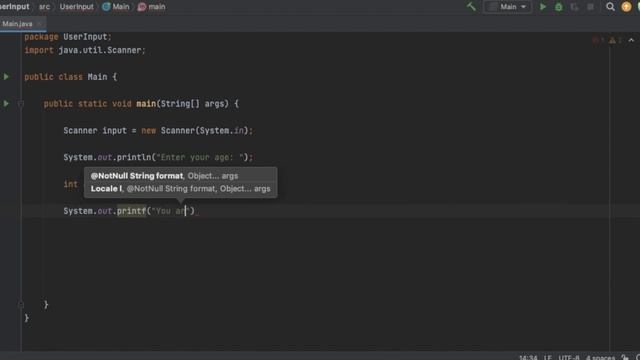
Task: Click the 'int' keyword
Action: (x=71, y=184)
